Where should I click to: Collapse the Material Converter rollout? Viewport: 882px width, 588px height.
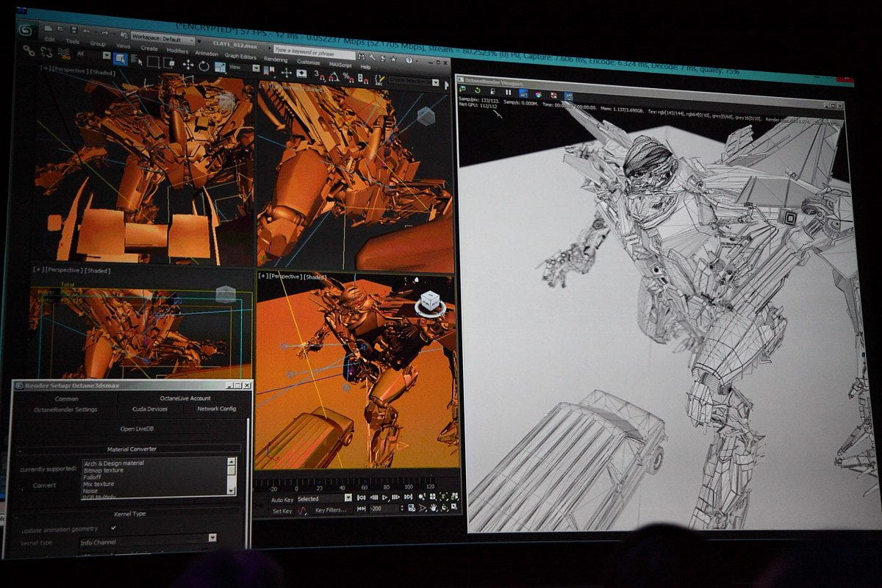(x=131, y=449)
